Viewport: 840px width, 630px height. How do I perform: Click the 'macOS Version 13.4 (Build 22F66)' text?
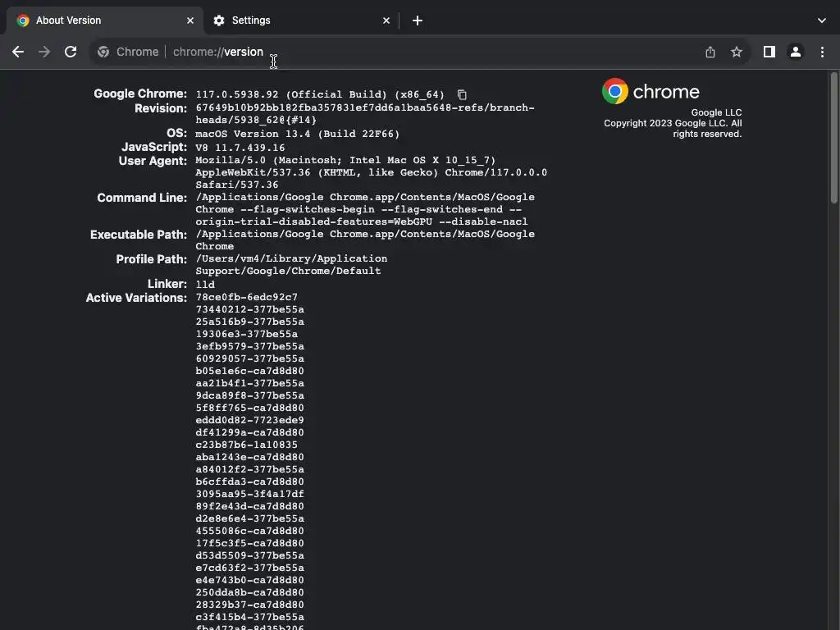click(297, 134)
